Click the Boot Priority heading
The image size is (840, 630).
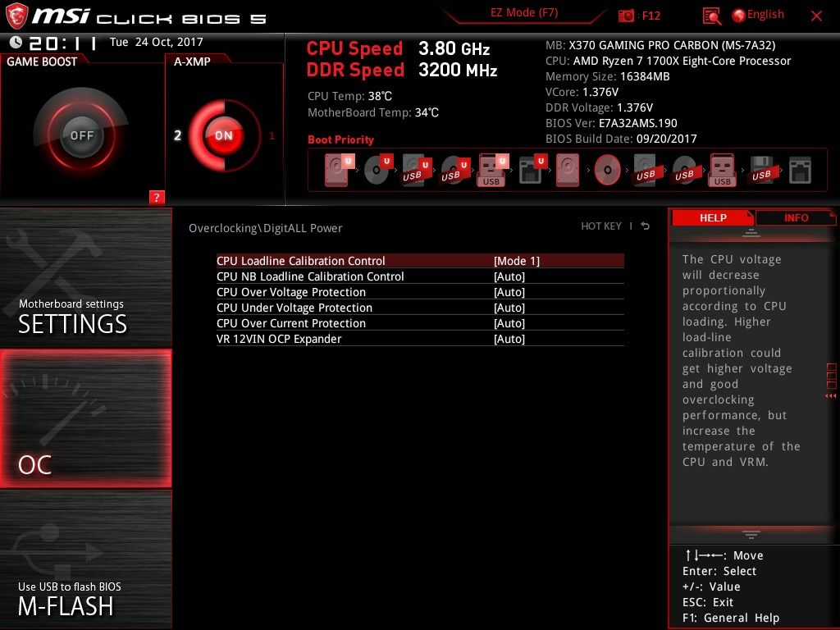[x=340, y=139]
